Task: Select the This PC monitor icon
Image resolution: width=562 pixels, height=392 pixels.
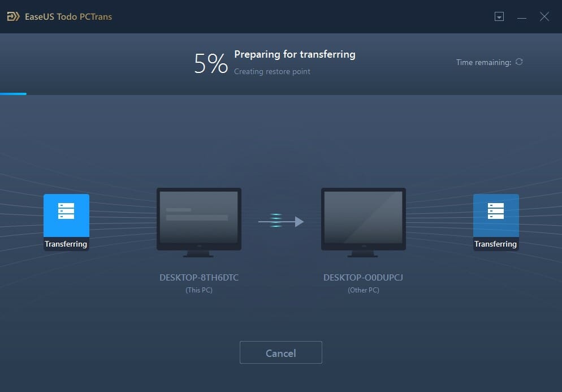Action: pyautogui.click(x=199, y=222)
